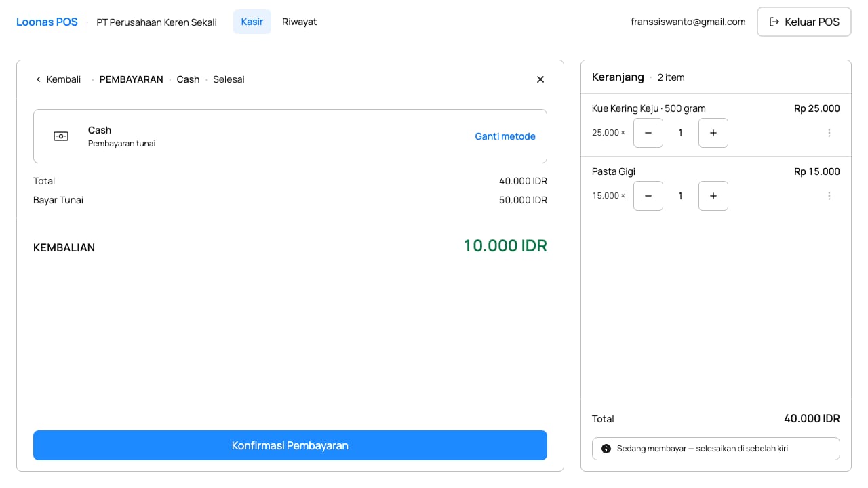Decrease quantity of Pasta Gigi
Viewport: 868px width, 488px height.
tap(648, 196)
